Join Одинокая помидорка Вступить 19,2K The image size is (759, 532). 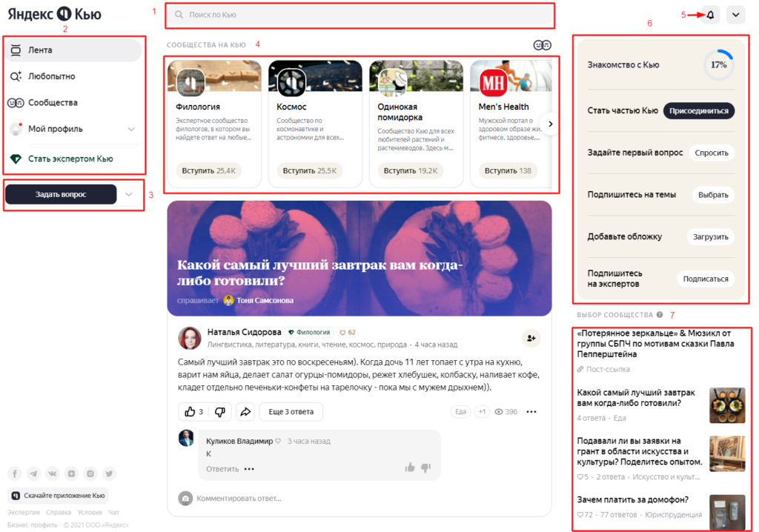(411, 171)
